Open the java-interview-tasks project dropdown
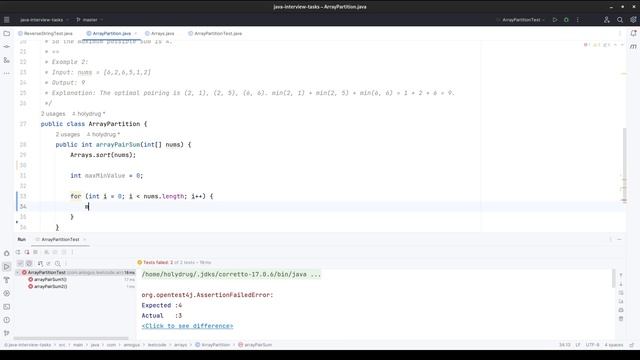 tap(44, 20)
